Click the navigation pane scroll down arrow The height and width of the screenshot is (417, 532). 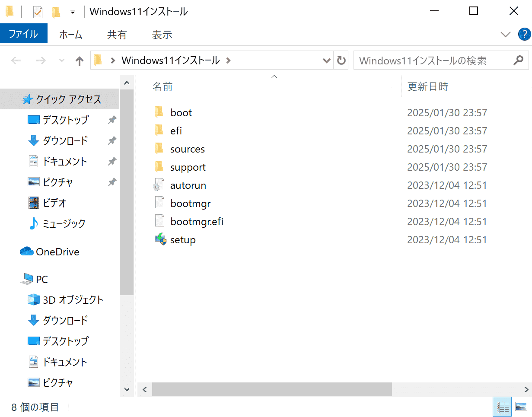(127, 389)
